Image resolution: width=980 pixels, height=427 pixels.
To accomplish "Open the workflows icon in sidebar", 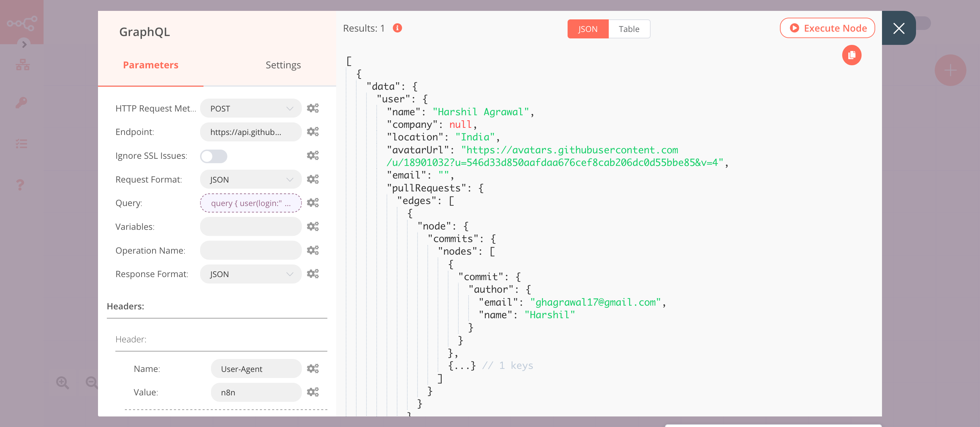I will (22, 65).
